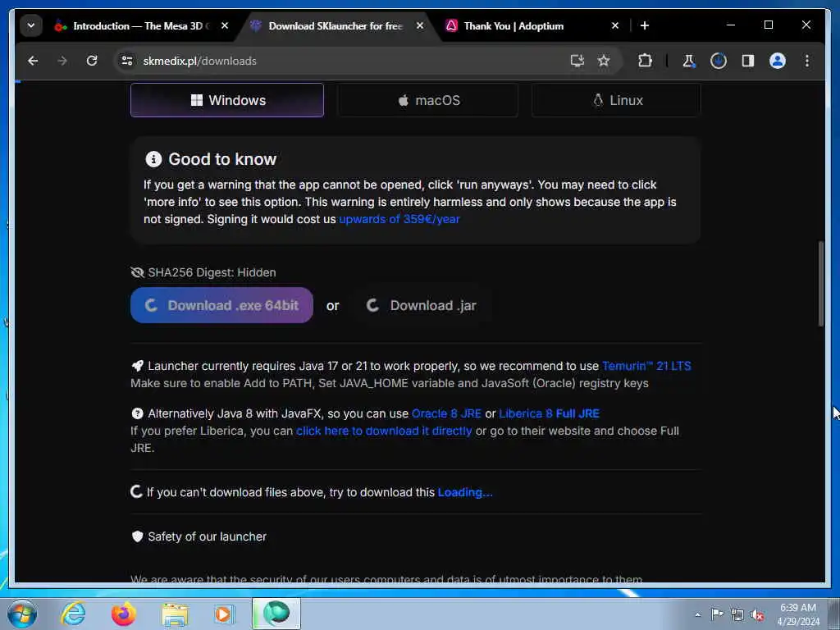Close the Adoptium tab

click(x=615, y=25)
